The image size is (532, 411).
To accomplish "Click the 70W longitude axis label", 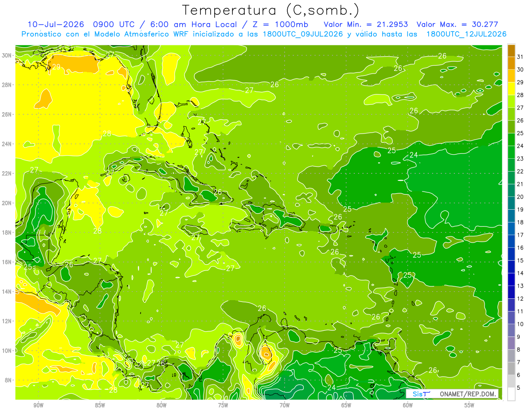I will (x=285, y=405).
